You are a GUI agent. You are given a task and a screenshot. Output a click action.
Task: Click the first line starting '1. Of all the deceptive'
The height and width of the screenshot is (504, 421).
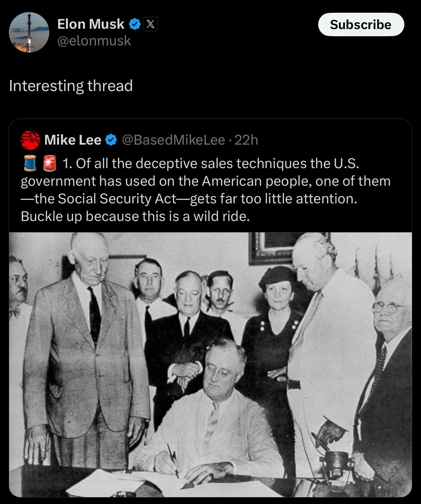[211, 163]
